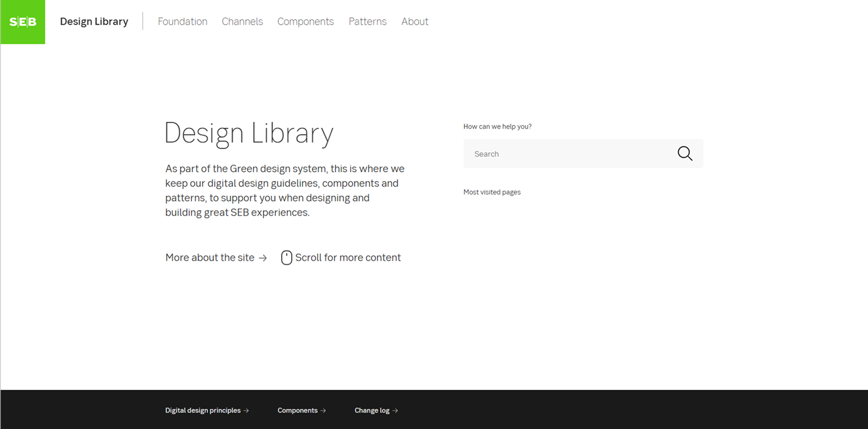Open the Patterns menu

(x=368, y=21)
